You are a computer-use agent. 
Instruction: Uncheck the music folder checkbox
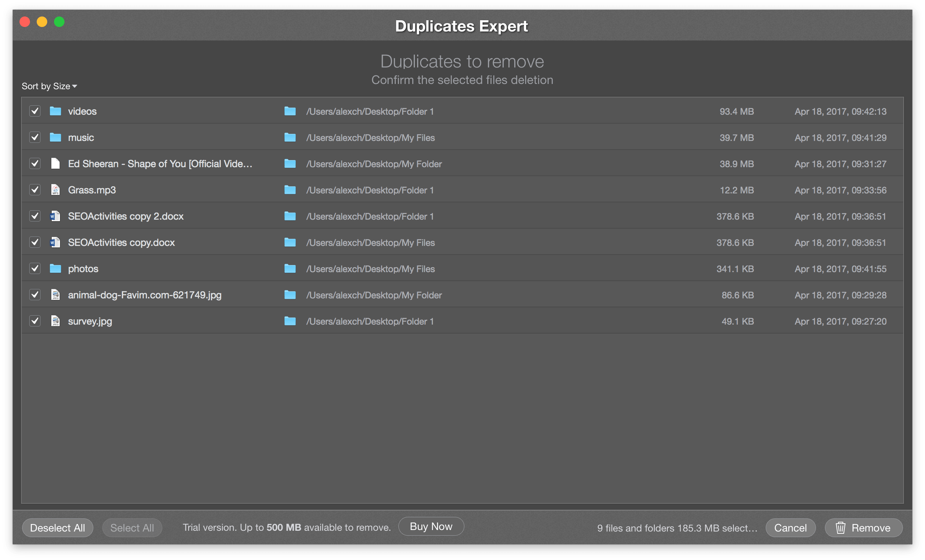pos(35,137)
